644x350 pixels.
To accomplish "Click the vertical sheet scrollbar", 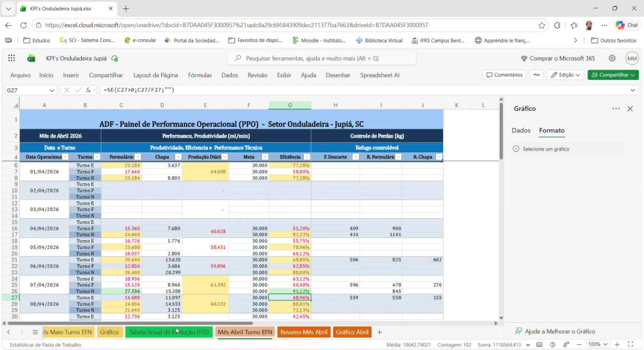I will (501, 131).
